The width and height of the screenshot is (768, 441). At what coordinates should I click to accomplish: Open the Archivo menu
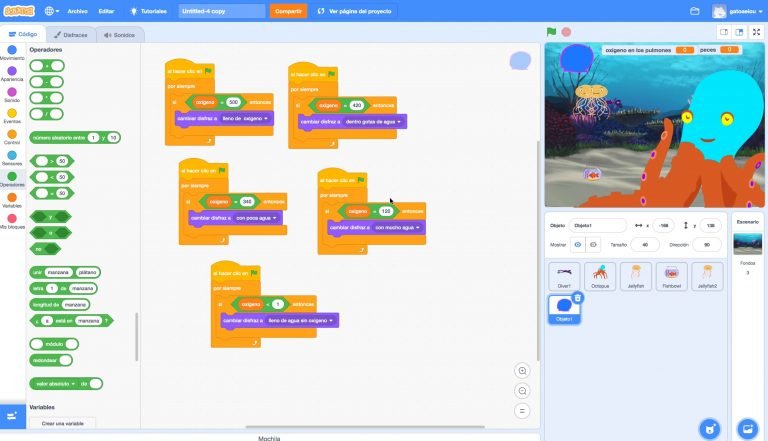(x=77, y=11)
